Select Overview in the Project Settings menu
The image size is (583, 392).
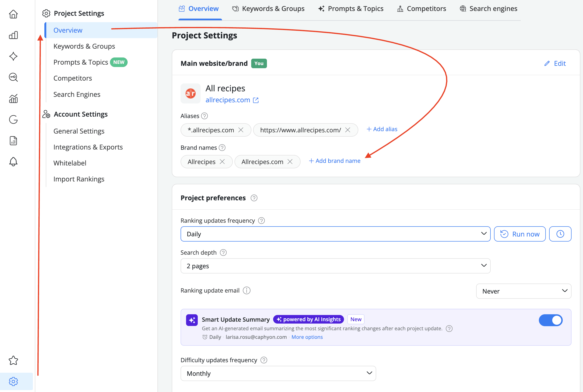tap(101, 30)
